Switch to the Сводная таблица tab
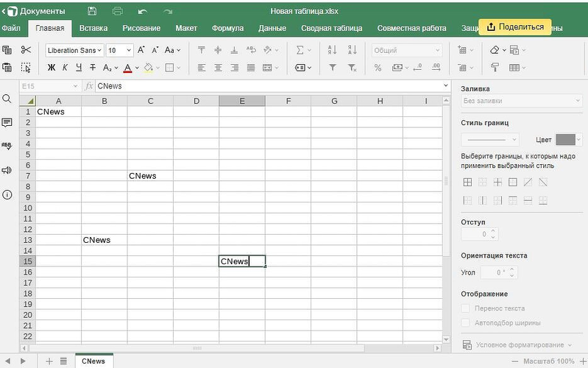Image resolution: width=588 pixels, height=368 pixels. coord(331,28)
